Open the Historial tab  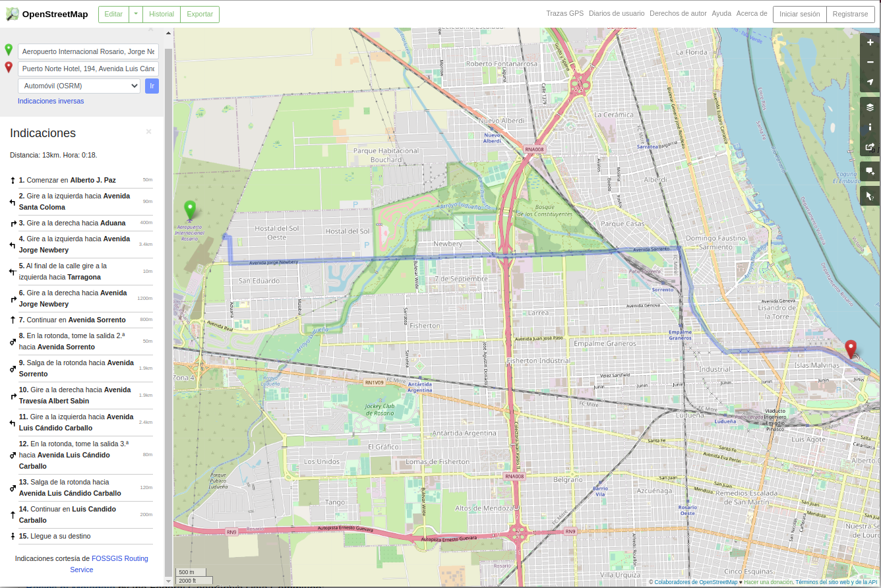coord(162,14)
